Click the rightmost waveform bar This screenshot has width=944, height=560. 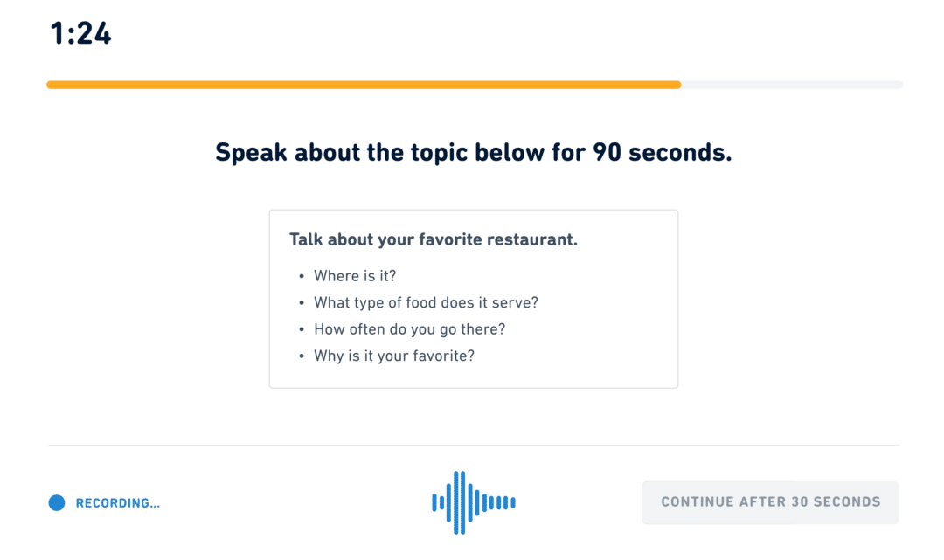[514, 502]
